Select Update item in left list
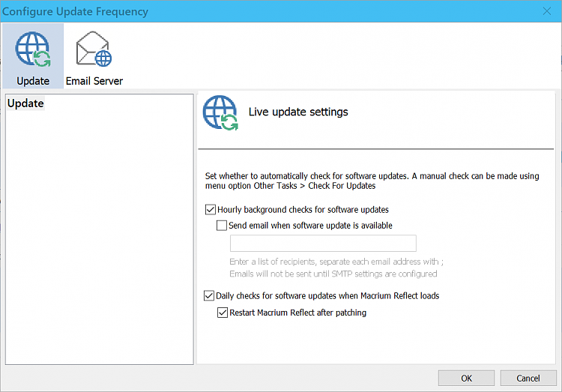This screenshot has height=392, width=562. 25,103
